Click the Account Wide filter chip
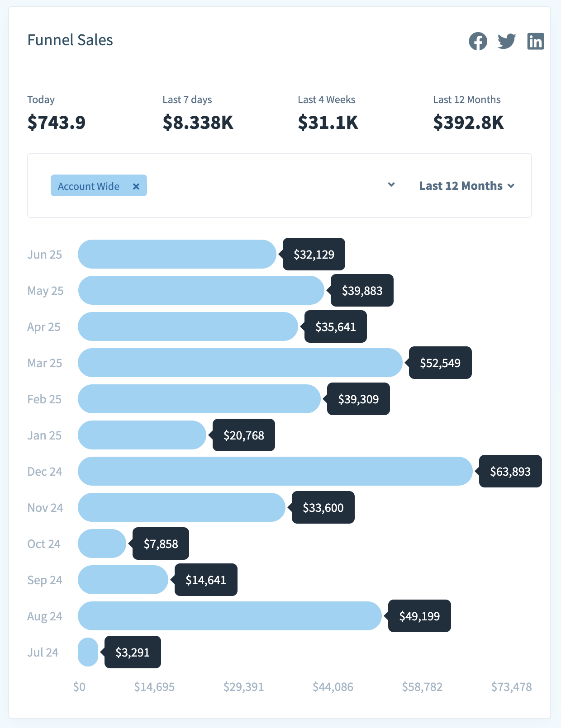The image size is (561, 728). 89,186
